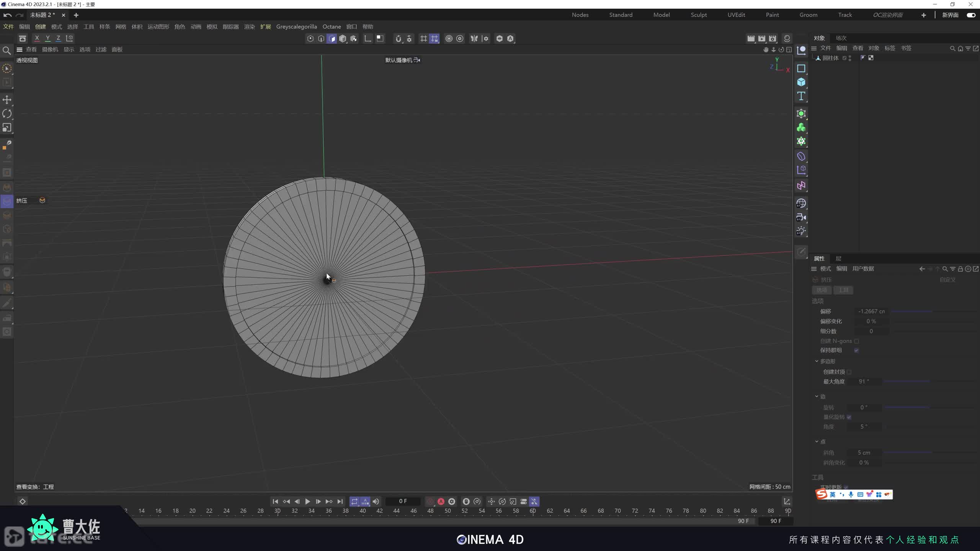Select the Rotate tool in left toolbar

coord(7,114)
